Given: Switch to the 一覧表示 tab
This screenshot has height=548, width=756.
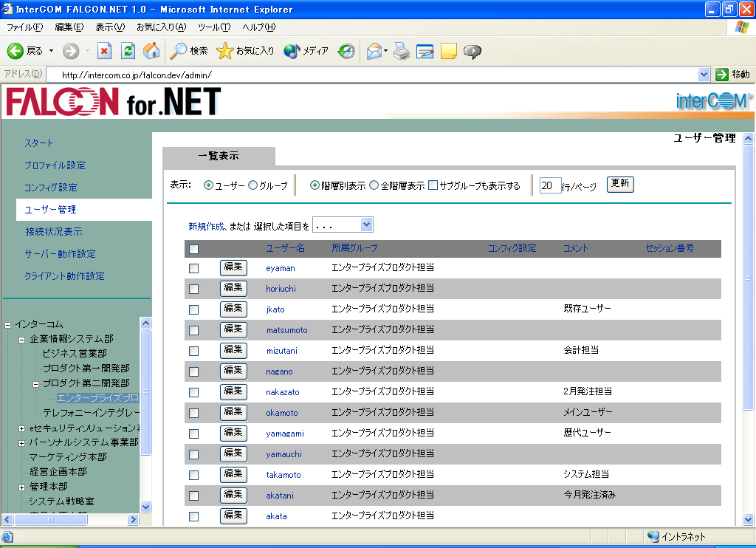Looking at the screenshot, I should tap(219, 156).
